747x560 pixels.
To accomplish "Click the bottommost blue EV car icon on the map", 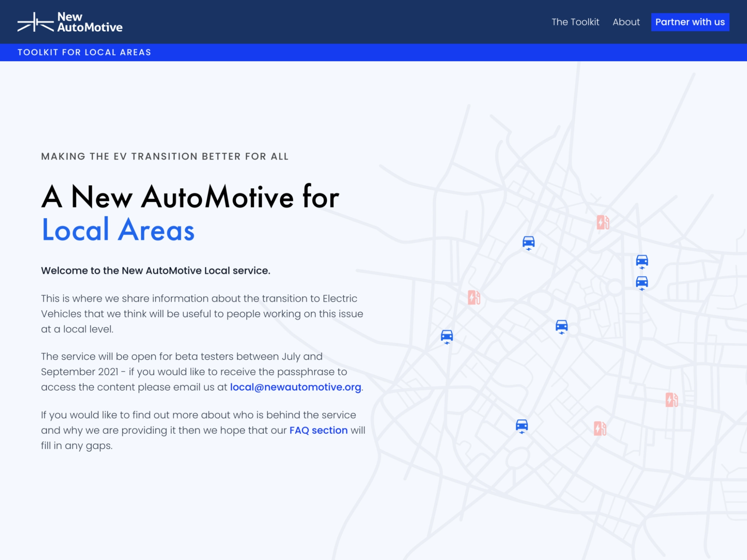I will 522,426.
